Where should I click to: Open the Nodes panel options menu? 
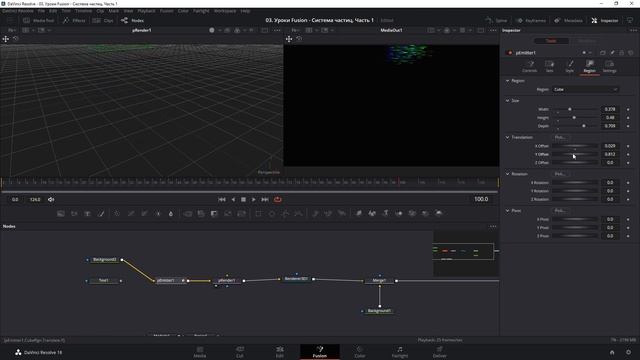coord(493,227)
